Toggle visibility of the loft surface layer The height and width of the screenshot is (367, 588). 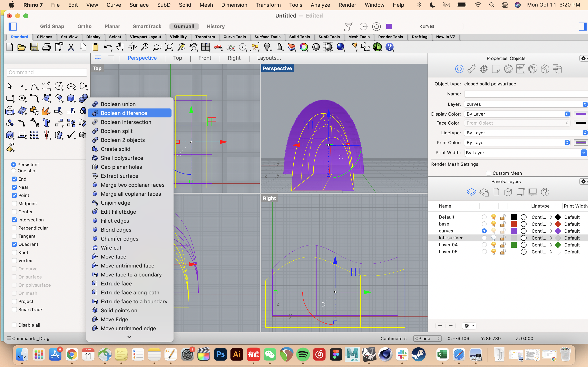coord(493,238)
